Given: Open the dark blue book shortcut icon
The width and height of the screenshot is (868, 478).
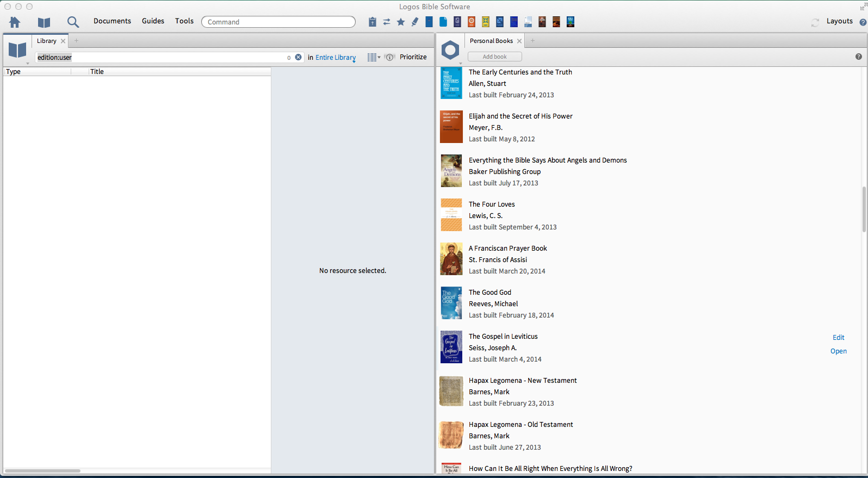Looking at the screenshot, I should click(514, 22).
